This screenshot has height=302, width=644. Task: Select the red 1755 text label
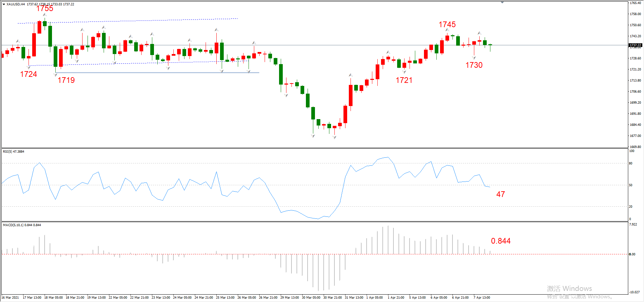pyautogui.click(x=45, y=9)
